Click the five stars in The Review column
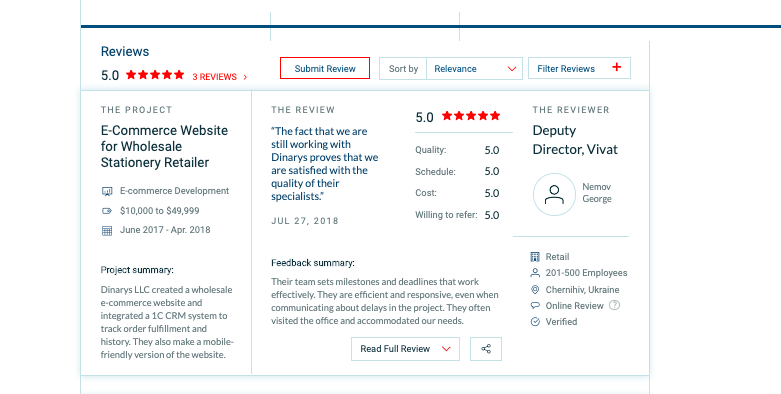Screen dimensions: 781x394 (471, 116)
